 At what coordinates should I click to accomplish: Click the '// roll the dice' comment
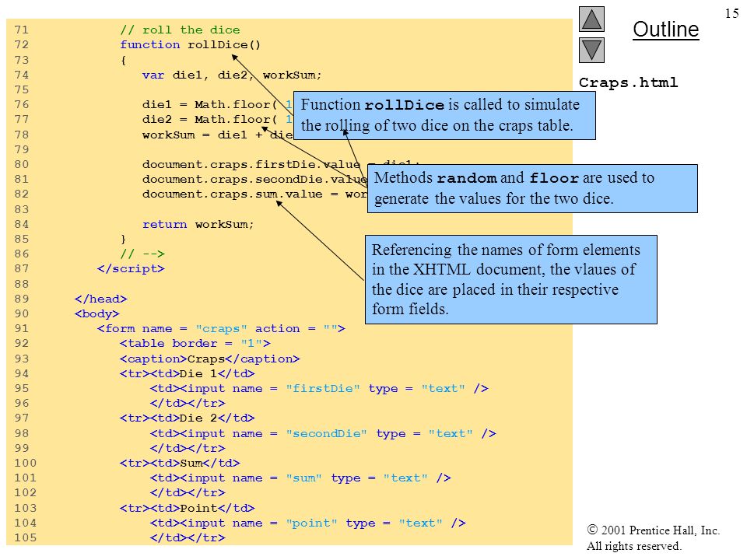(x=180, y=30)
